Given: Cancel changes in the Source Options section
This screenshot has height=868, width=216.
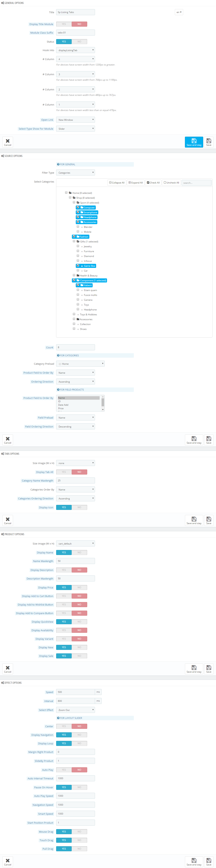Looking at the screenshot, I should [7, 440].
